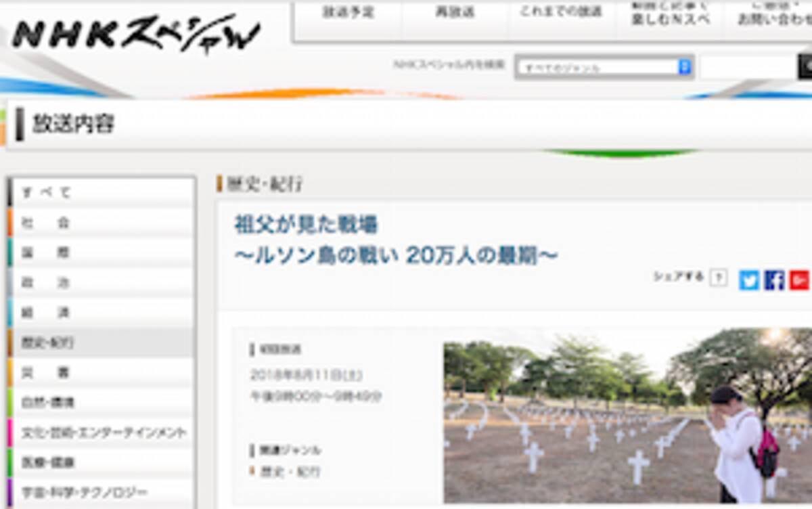
Task: Select the 政治 genre in the sidebar
Action: [101, 283]
